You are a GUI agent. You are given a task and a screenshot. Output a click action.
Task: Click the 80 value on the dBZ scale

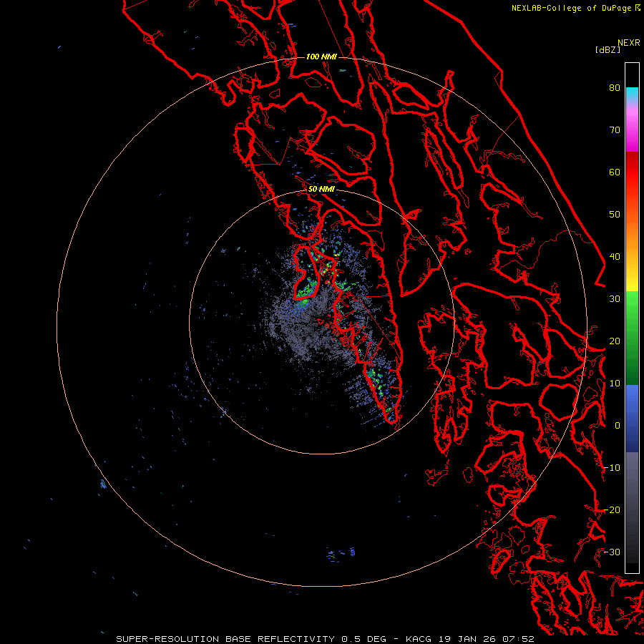coord(615,87)
